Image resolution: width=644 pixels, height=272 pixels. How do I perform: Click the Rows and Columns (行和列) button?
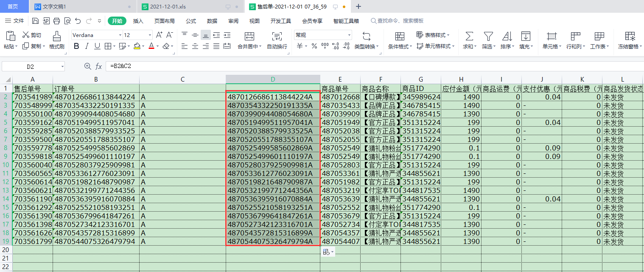(x=575, y=40)
